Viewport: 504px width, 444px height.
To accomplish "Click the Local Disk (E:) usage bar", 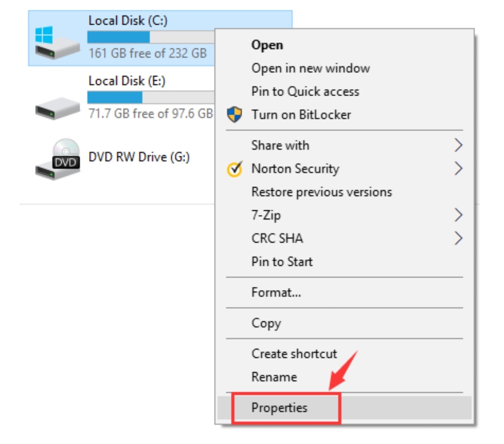I will pyautogui.click(x=151, y=97).
